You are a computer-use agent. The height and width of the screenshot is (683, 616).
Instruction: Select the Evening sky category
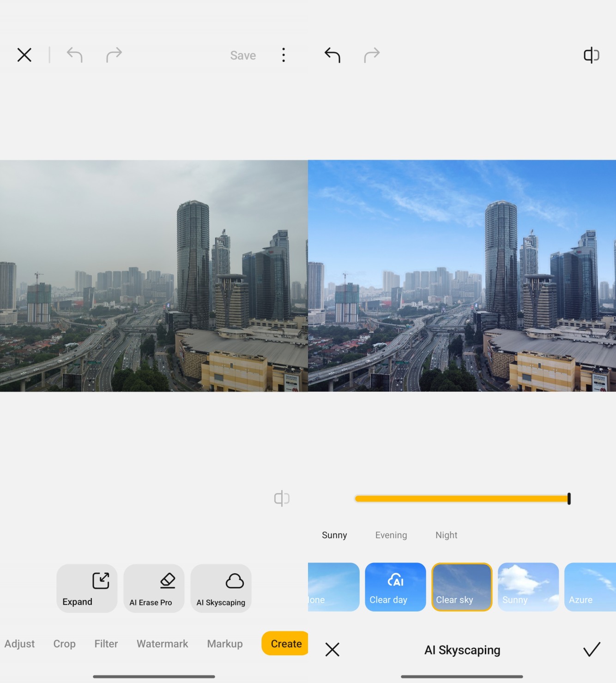click(391, 535)
